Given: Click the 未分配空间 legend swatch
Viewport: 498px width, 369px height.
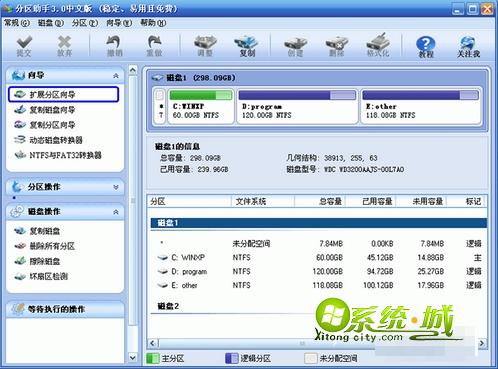Looking at the screenshot, I should click(311, 358).
